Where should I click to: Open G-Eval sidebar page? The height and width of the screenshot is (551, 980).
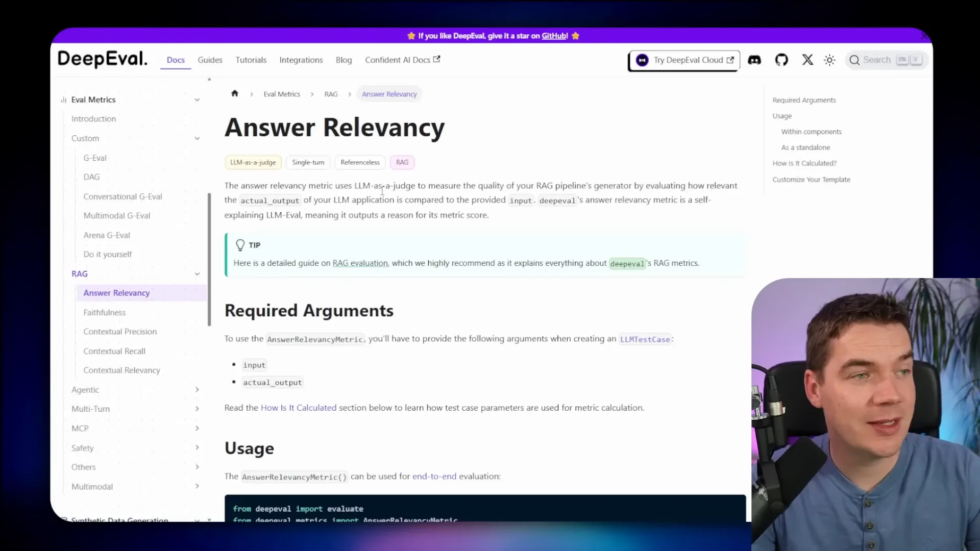tap(95, 158)
